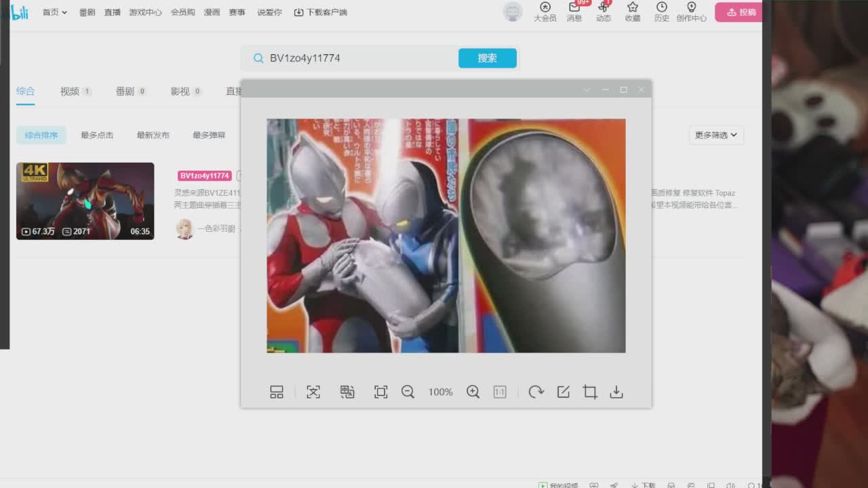Viewport: 868px width, 488px height.
Task: Click the blue 搜索 button
Action: tap(488, 58)
